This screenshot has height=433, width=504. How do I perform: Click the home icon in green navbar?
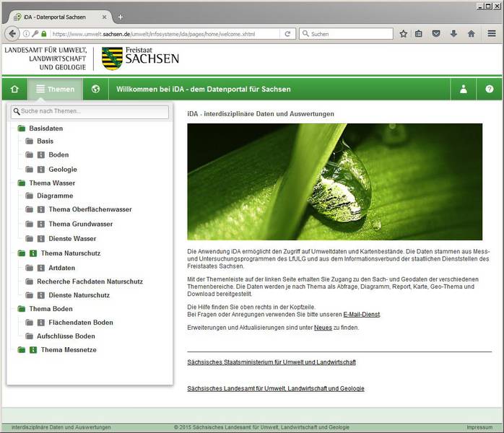(14, 89)
